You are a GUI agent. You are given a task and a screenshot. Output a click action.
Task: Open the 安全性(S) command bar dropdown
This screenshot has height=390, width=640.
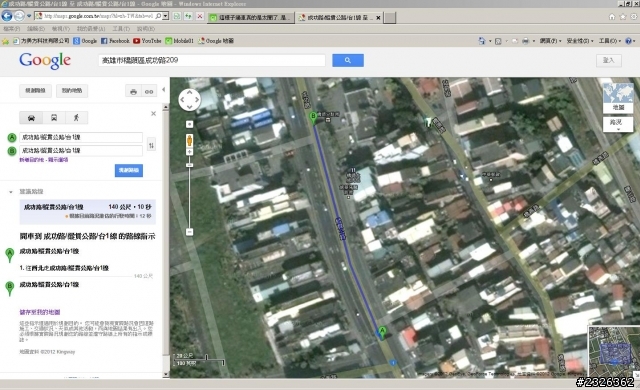(x=580, y=41)
